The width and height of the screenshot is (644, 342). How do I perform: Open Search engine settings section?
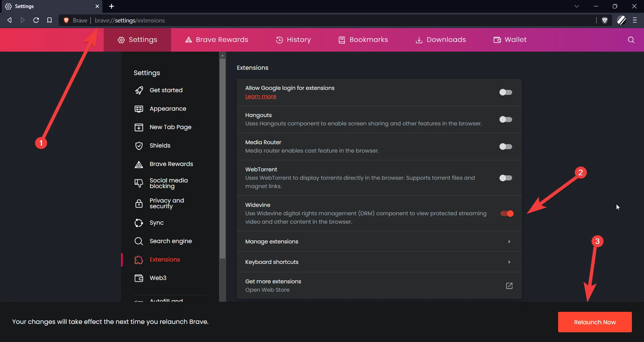[x=171, y=241]
